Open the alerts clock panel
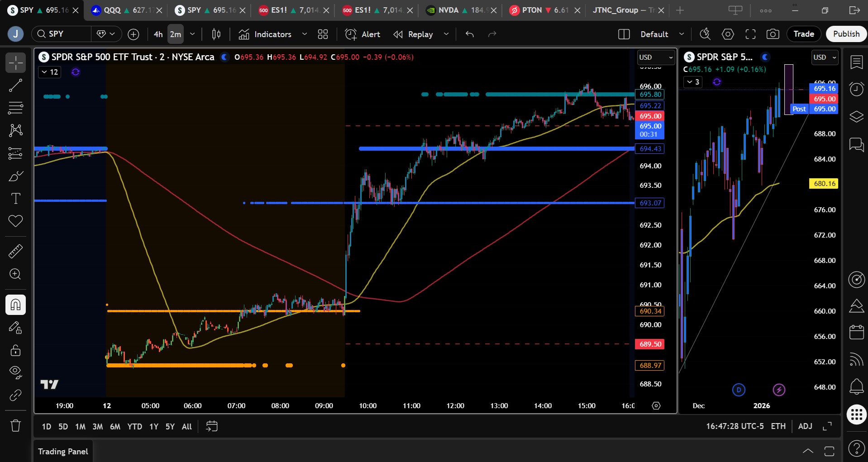The image size is (868, 462). coord(856,89)
